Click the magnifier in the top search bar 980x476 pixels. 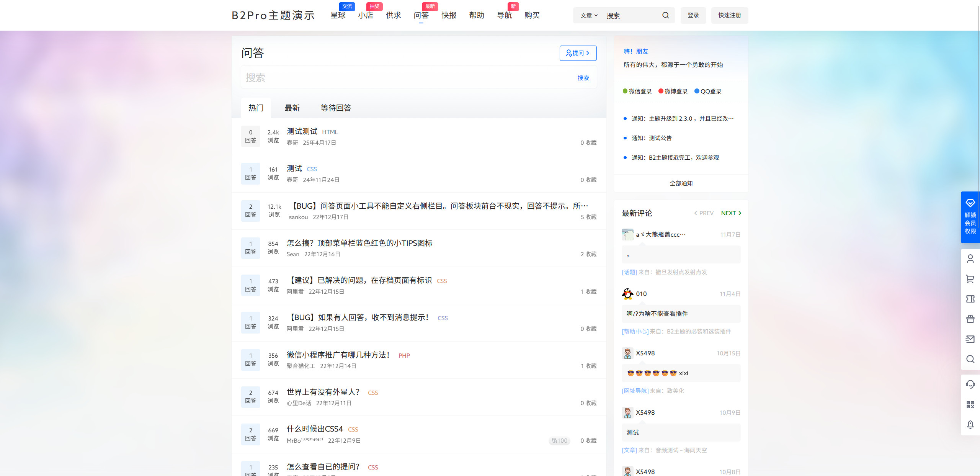666,15
